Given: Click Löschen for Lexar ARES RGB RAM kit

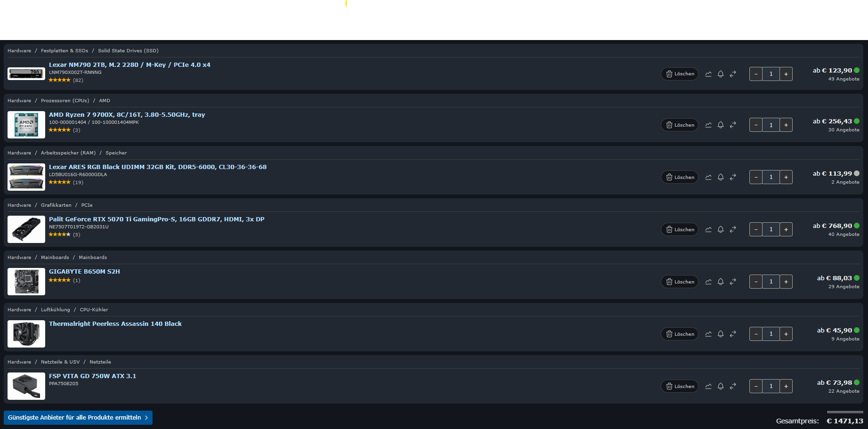Looking at the screenshot, I should [x=680, y=177].
